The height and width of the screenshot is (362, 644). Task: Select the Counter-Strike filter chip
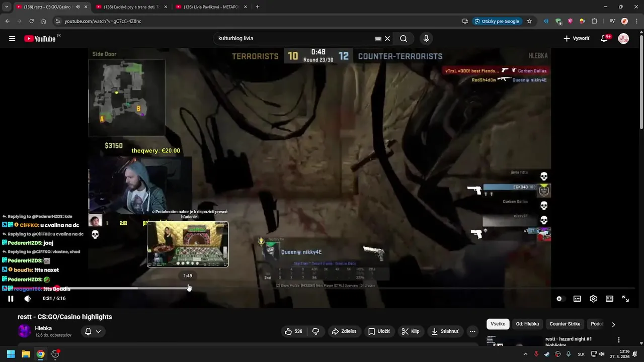[565, 324]
